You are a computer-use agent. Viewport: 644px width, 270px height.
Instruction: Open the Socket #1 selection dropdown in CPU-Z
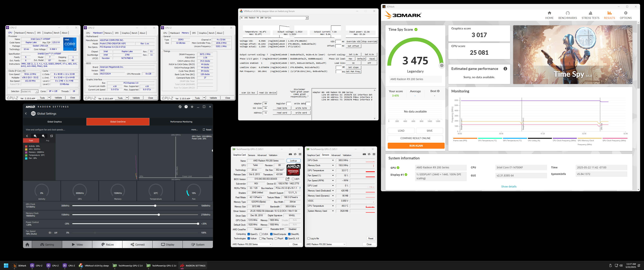pyautogui.click(x=30, y=91)
